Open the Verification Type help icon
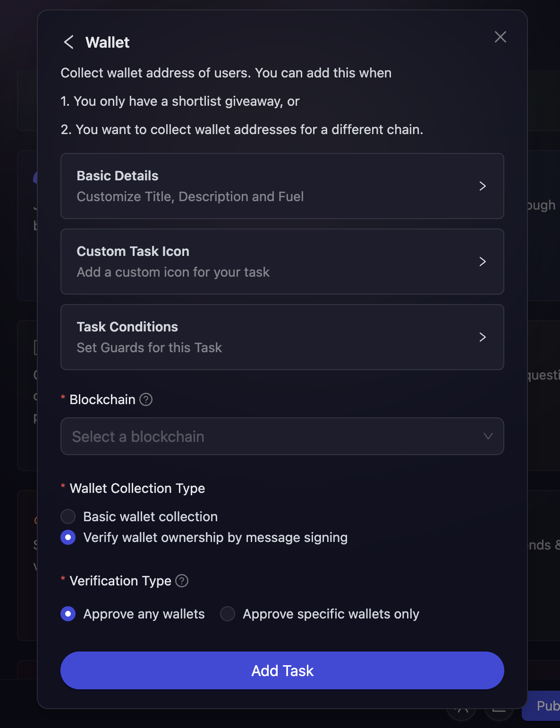 [x=182, y=581]
